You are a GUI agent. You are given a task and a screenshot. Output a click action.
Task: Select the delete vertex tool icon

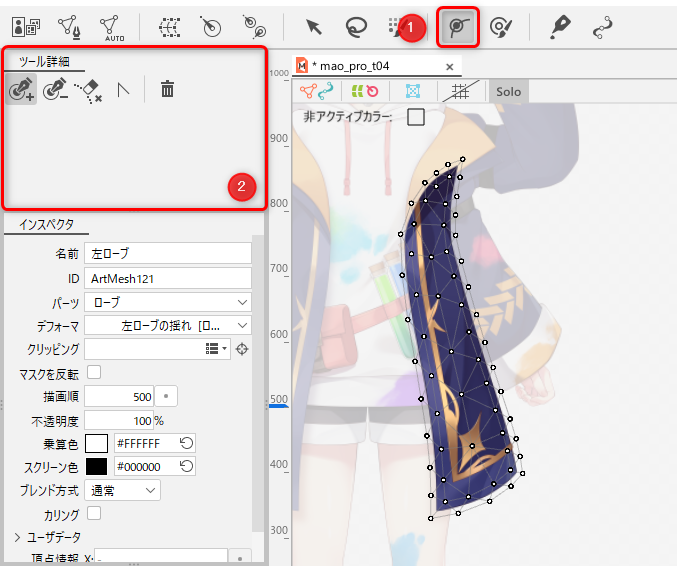(54, 90)
